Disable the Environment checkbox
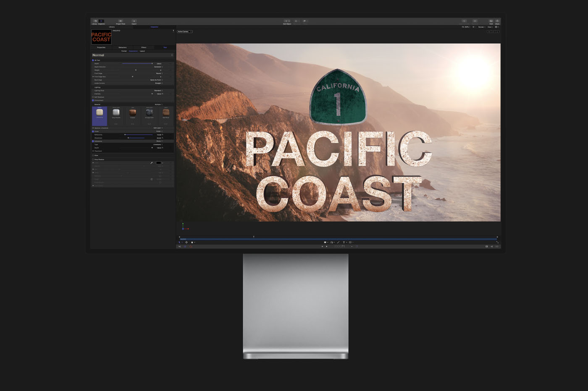 pyautogui.click(x=93, y=100)
